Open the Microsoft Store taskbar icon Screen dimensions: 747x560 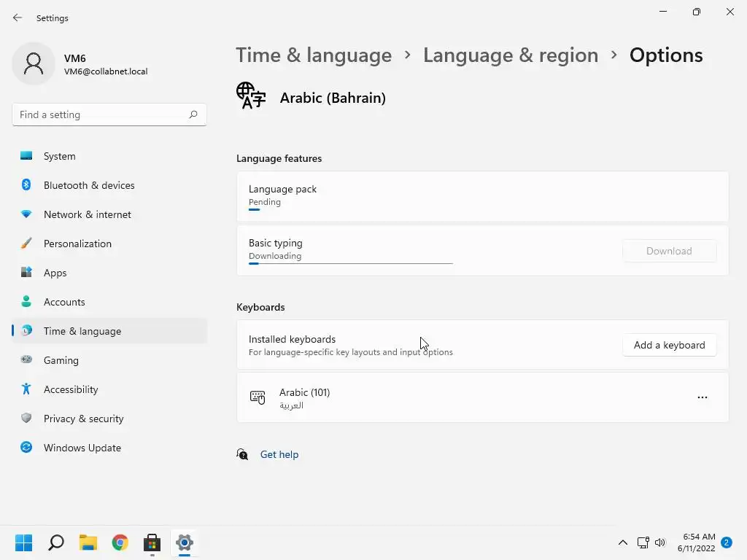[152, 542]
